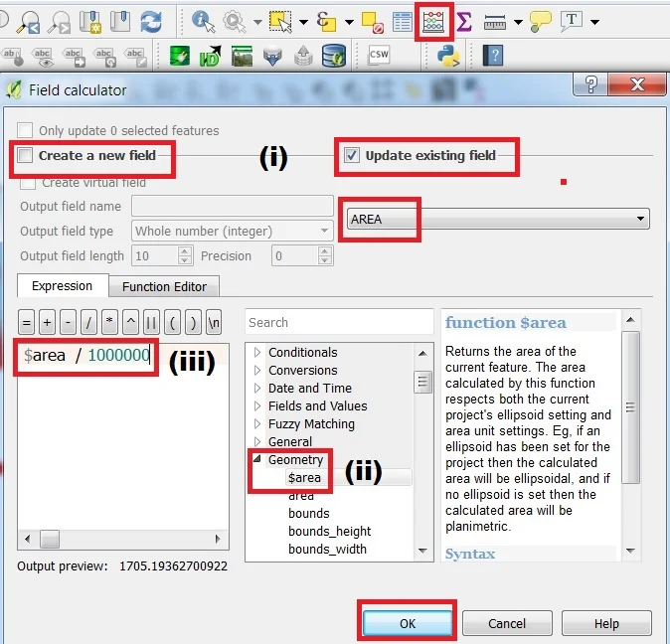Screen dimensions: 670x644
Task: Show statistical summary sigma icon
Action: coord(464,21)
